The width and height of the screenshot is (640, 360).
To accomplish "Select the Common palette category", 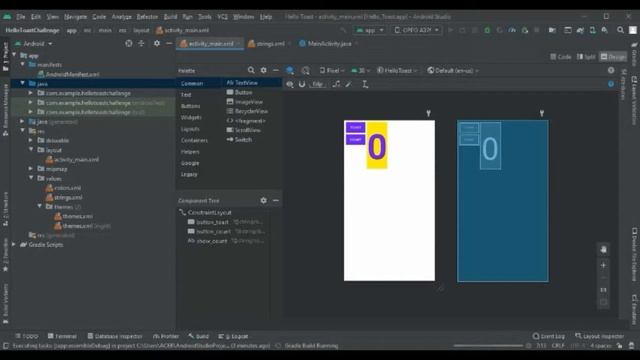I will pos(192,83).
